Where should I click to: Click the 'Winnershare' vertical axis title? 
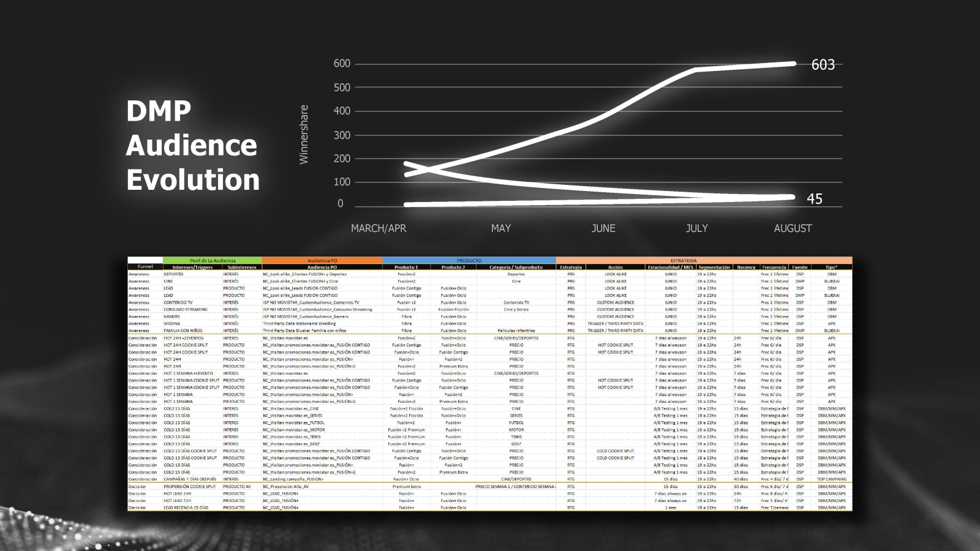point(303,134)
